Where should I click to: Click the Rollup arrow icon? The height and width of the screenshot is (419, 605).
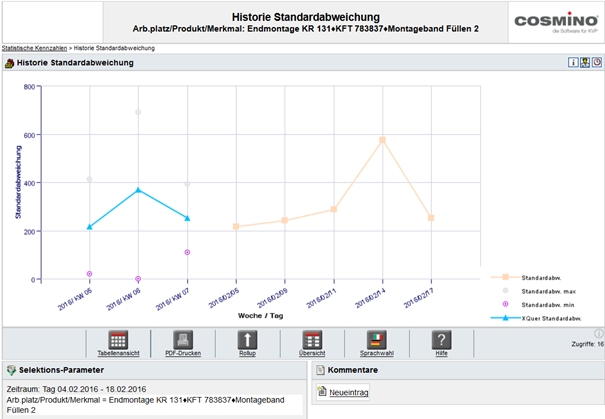pos(247,339)
